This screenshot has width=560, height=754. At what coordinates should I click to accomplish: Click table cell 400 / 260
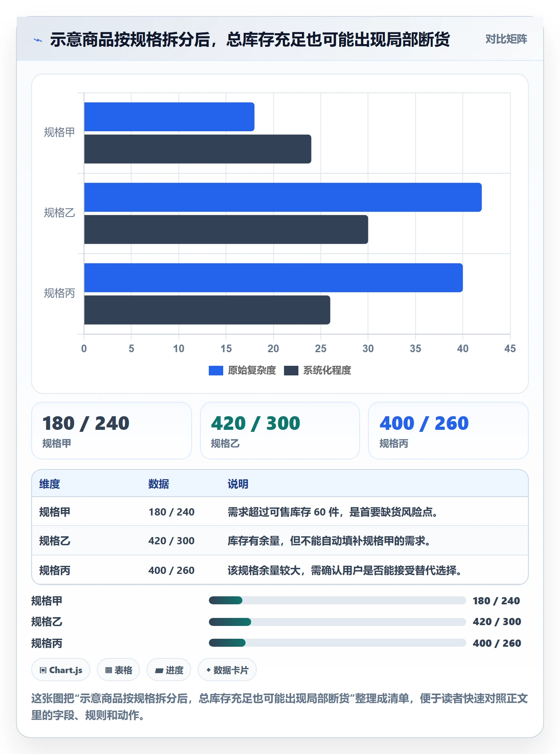pos(172,570)
